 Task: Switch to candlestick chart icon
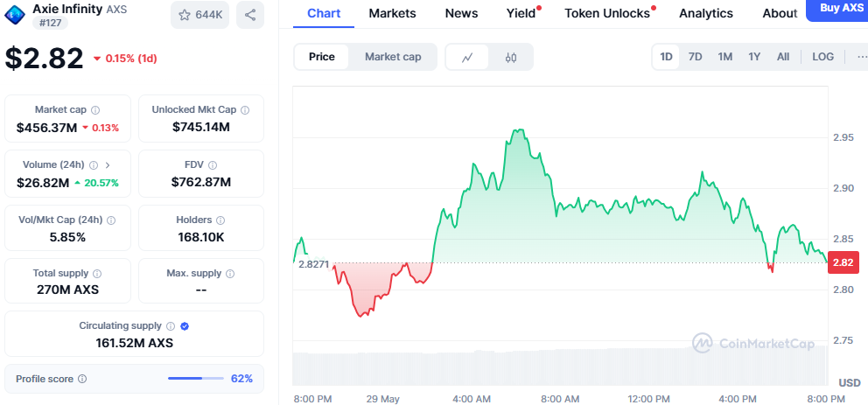[511, 57]
